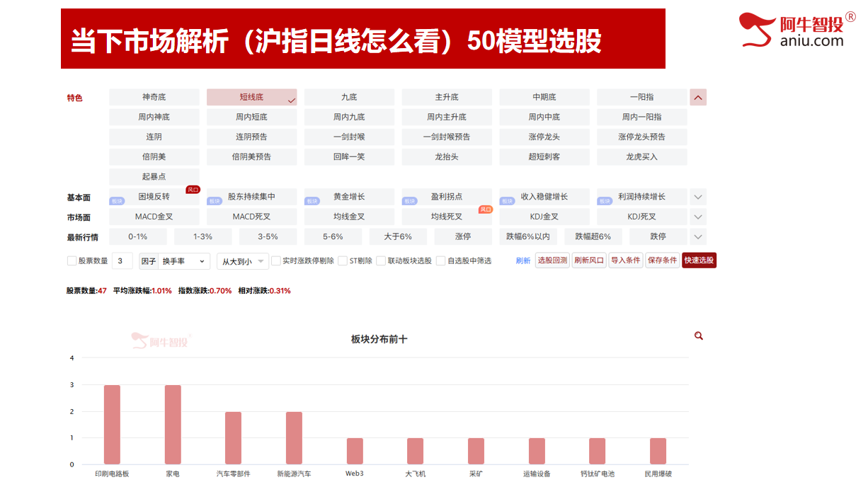Select the 一阳指 filter
The height and width of the screenshot is (487, 868).
[x=642, y=97]
